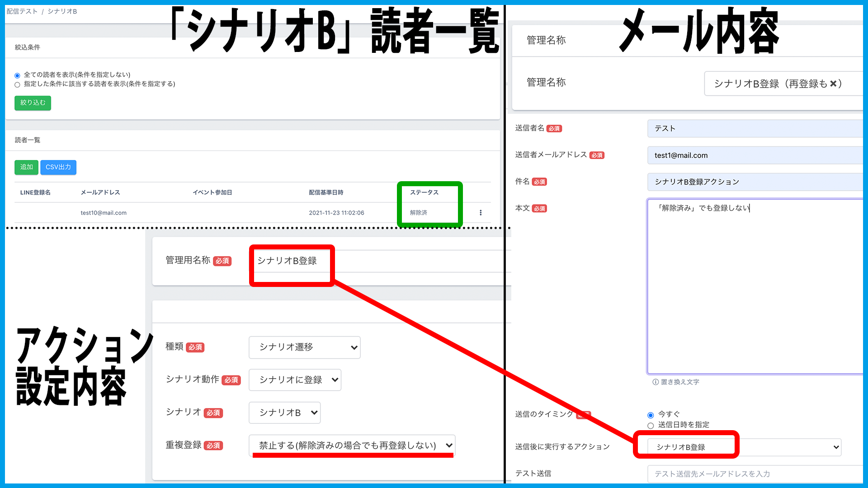The width and height of the screenshot is (868, 488).
Task: Click the green 追加 button
Action: [26, 167]
